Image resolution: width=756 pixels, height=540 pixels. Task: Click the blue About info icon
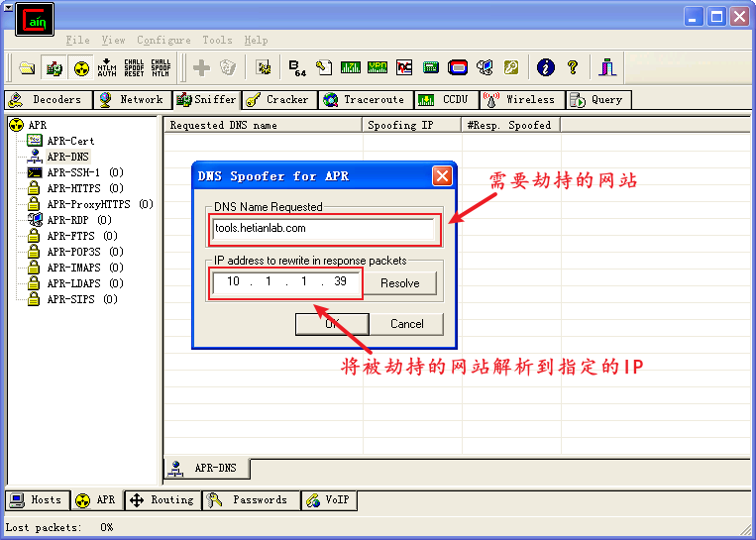(x=546, y=67)
